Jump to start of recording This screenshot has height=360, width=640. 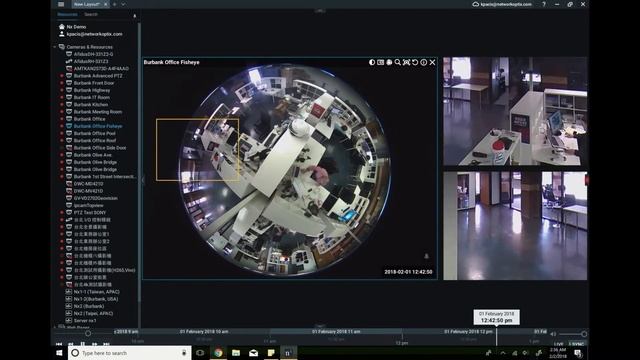coord(59,344)
